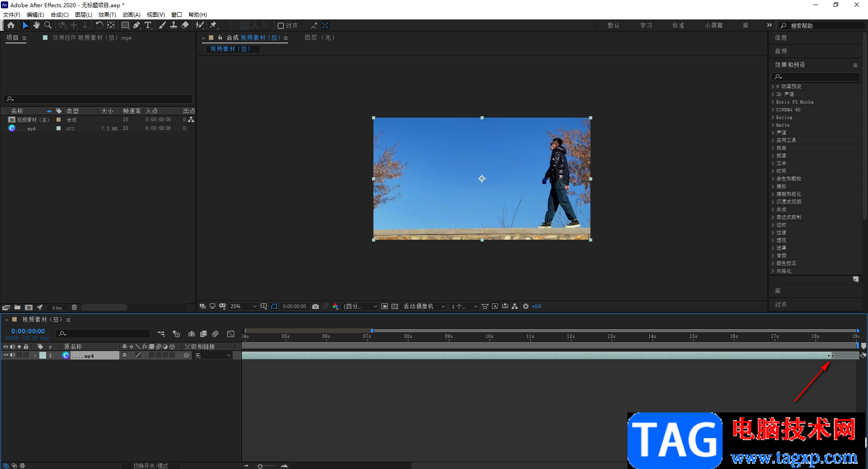
Task: Click the current time 0:00:00:00 in timeline
Action: point(28,332)
